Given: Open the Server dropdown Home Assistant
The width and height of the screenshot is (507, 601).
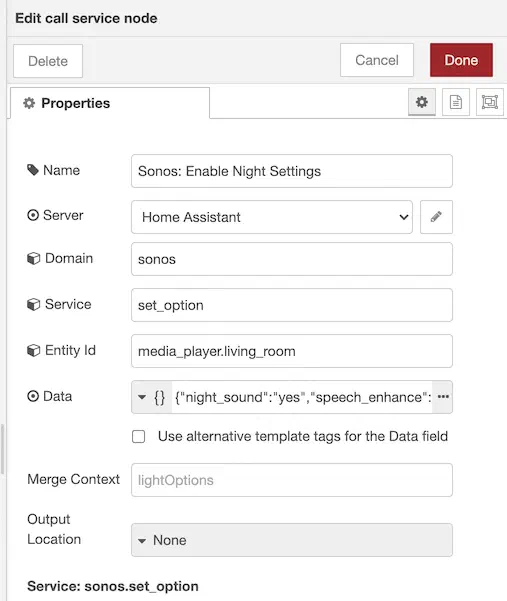Looking at the screenshot, I should [x=272, y=217].
